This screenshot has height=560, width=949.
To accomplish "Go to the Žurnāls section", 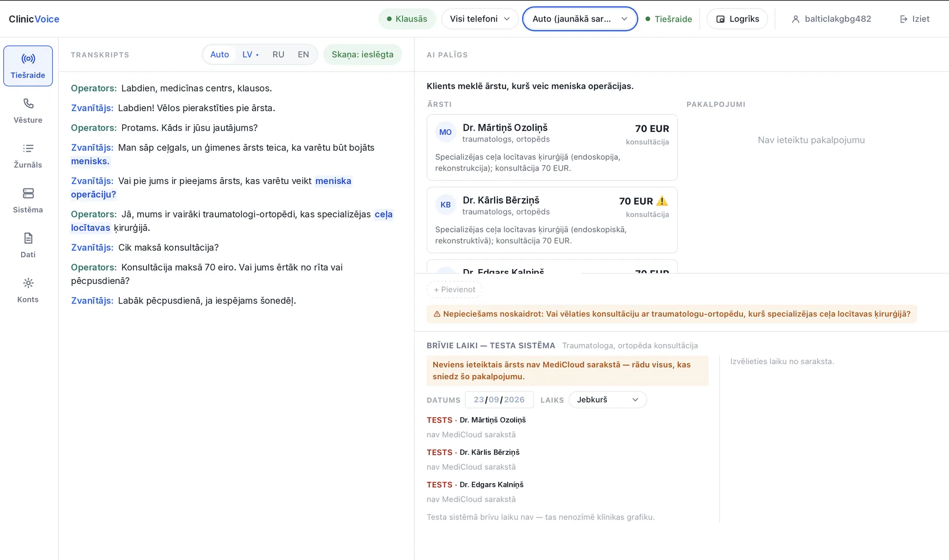I will point(28,155).
